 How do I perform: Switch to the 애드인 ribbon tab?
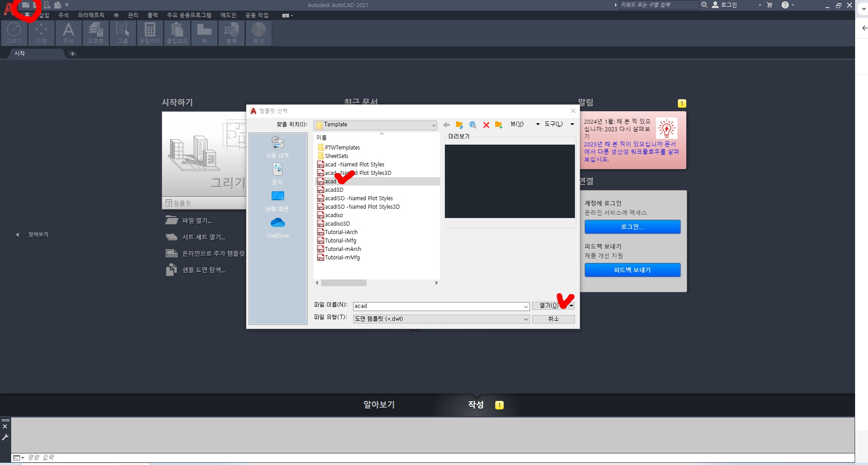pos(228,15)
